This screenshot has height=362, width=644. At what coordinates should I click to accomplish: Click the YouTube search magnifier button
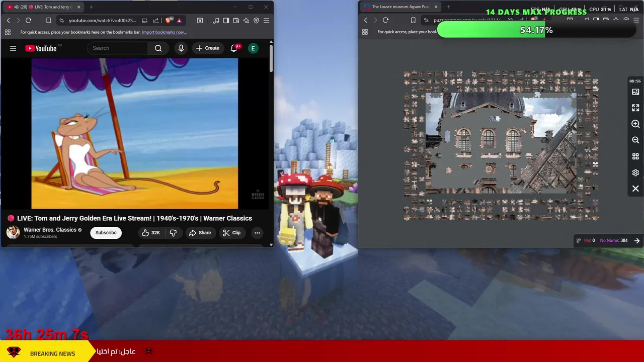click(x=158, y=48)
